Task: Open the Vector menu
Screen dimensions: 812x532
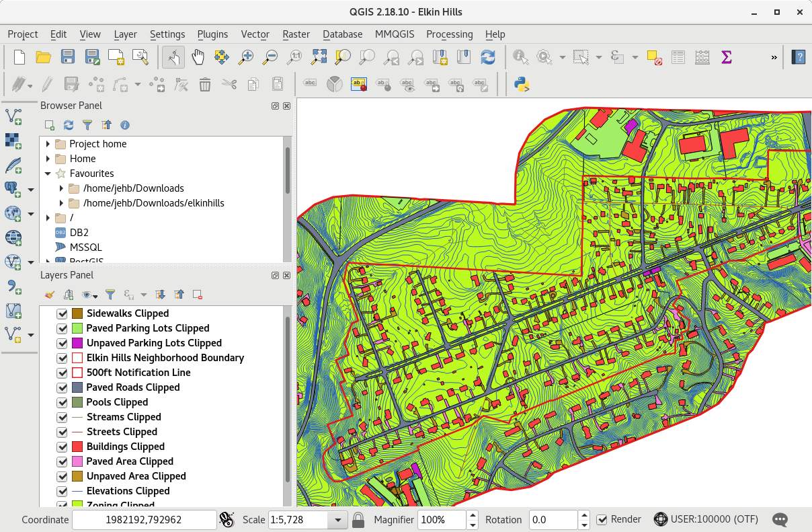Action: tap(255, 34)
